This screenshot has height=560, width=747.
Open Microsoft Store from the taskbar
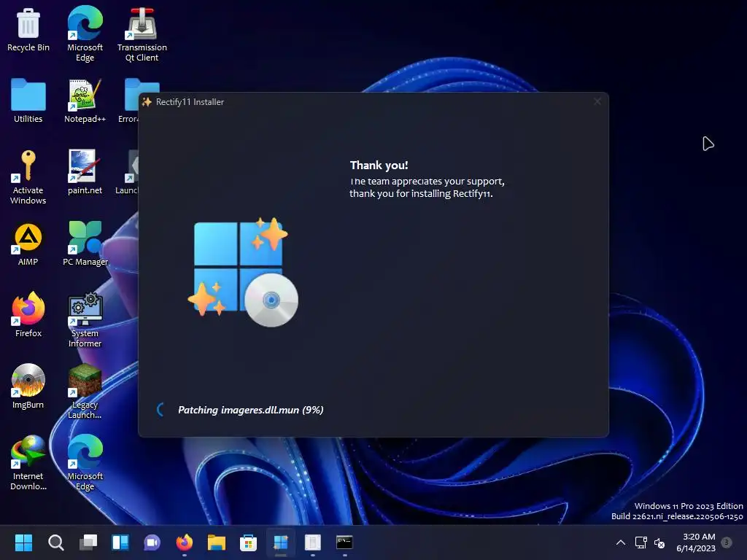[248, 542]
